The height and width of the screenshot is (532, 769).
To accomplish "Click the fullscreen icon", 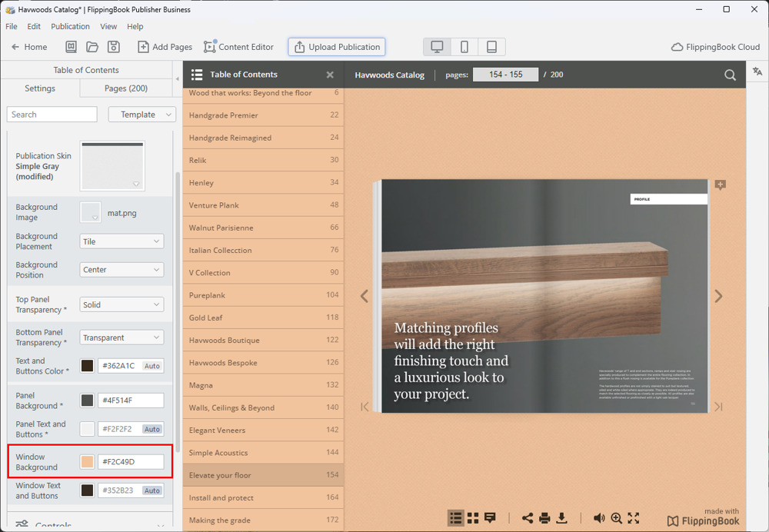I will tap(634, 518).
